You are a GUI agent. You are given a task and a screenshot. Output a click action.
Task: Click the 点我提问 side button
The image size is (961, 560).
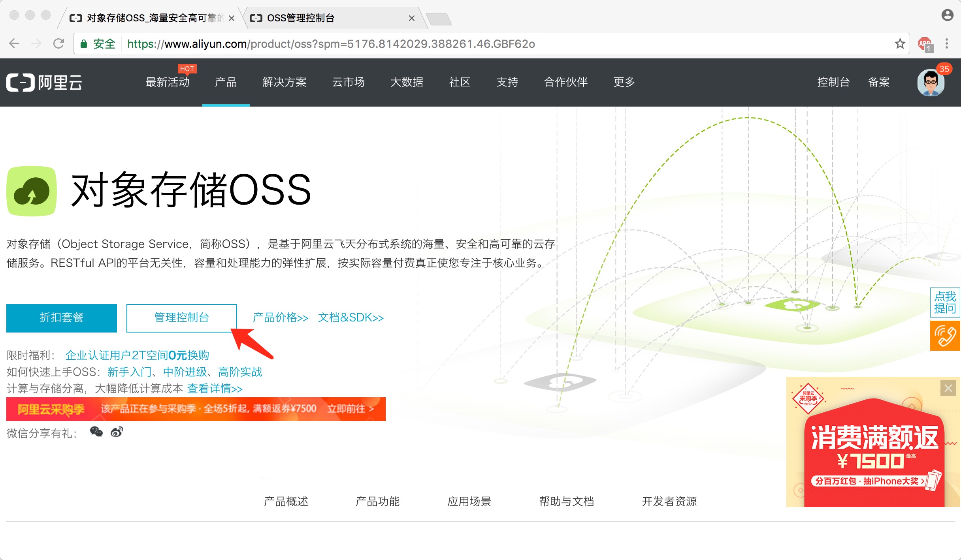point(945,303)
